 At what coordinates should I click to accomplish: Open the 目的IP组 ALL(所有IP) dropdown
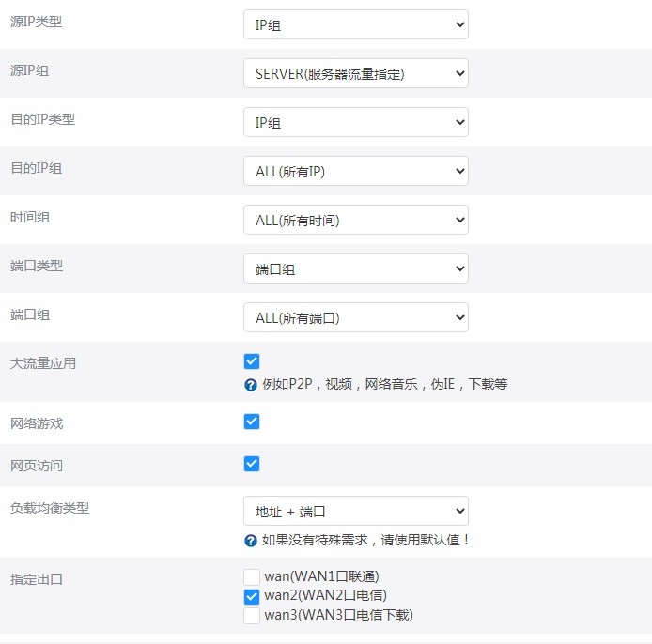click(356, 171)
